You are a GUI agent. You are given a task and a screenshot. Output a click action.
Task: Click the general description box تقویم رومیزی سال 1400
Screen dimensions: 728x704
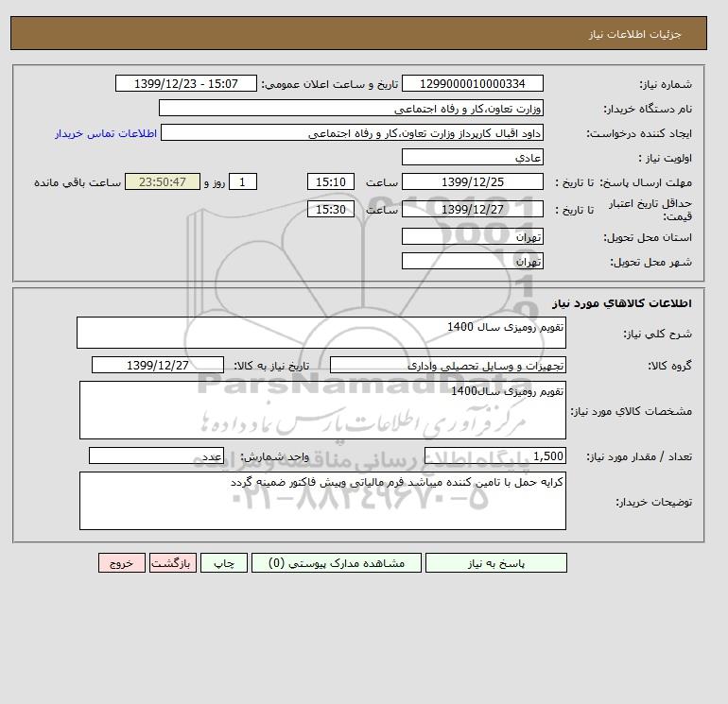coord(321,333)
